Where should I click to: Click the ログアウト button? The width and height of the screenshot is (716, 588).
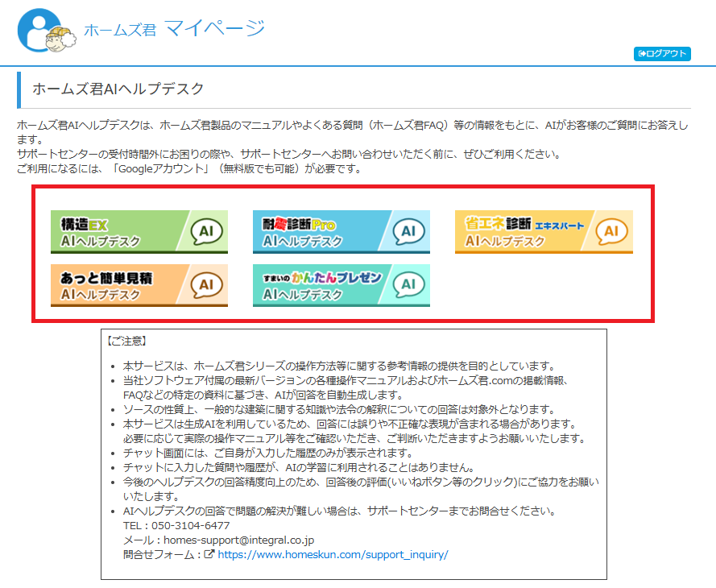(x=663, y=54)
